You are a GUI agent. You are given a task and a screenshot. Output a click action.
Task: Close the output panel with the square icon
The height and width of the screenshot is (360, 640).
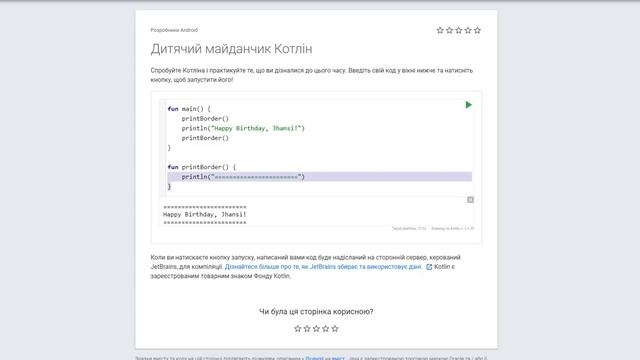pyautogui.click(x=470, y=200)
